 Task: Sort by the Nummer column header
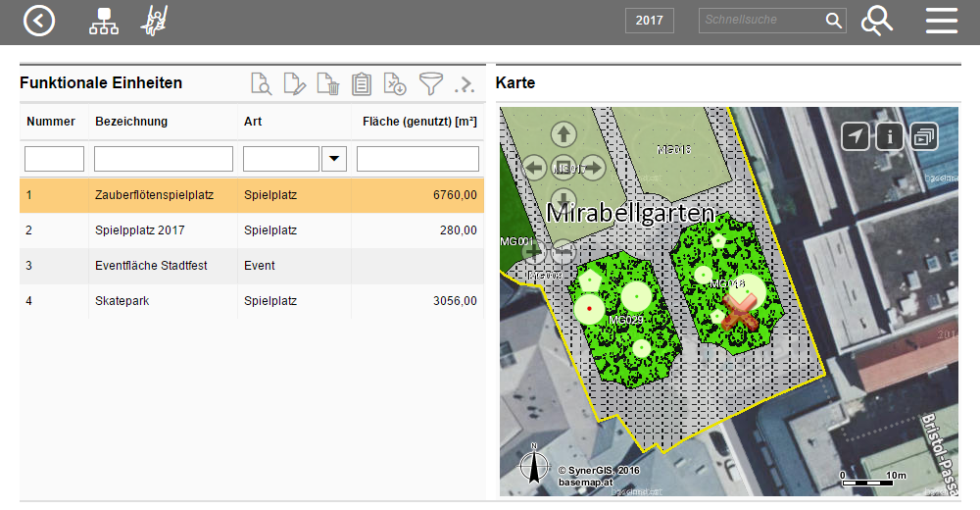(51, 122)
